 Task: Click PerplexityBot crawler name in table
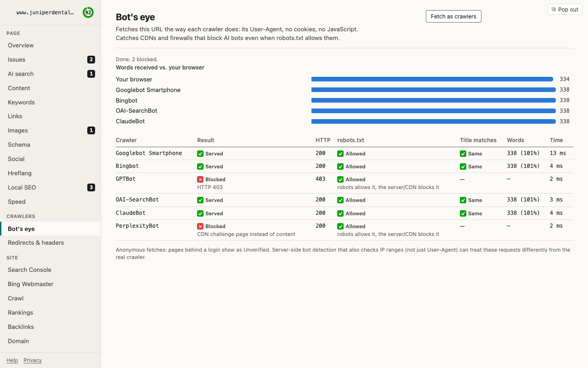click(x=137, y=226)
